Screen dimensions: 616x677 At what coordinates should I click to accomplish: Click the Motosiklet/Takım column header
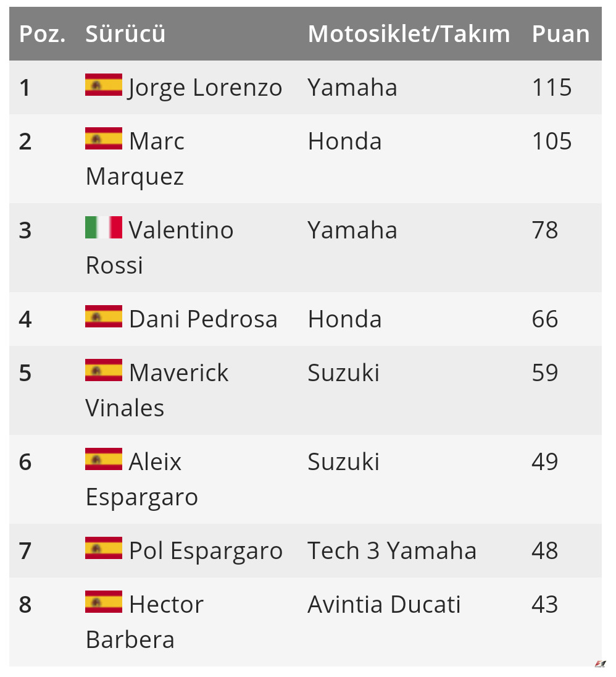click(x=409, y=34)
